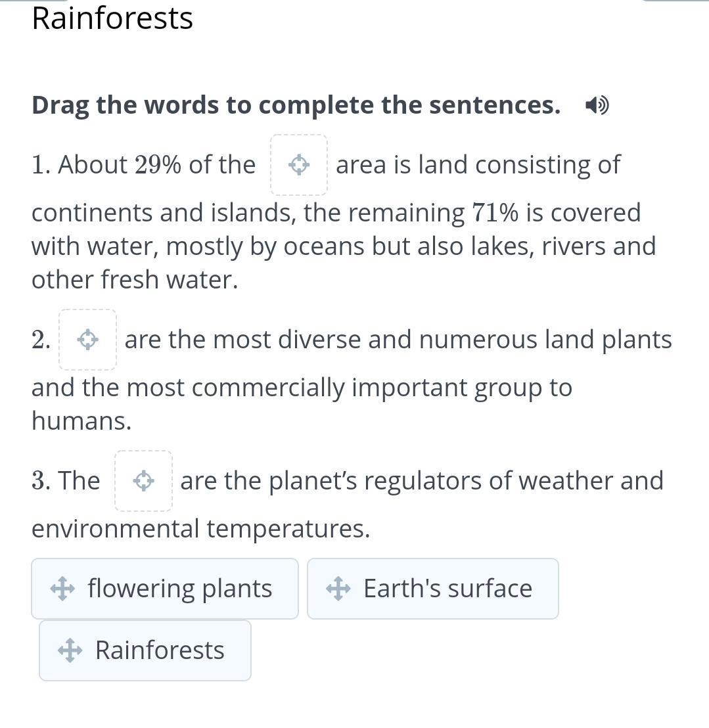Select the "flowering plants" word label
This screenshot has height=728, width=709.
tap(179, 589)
